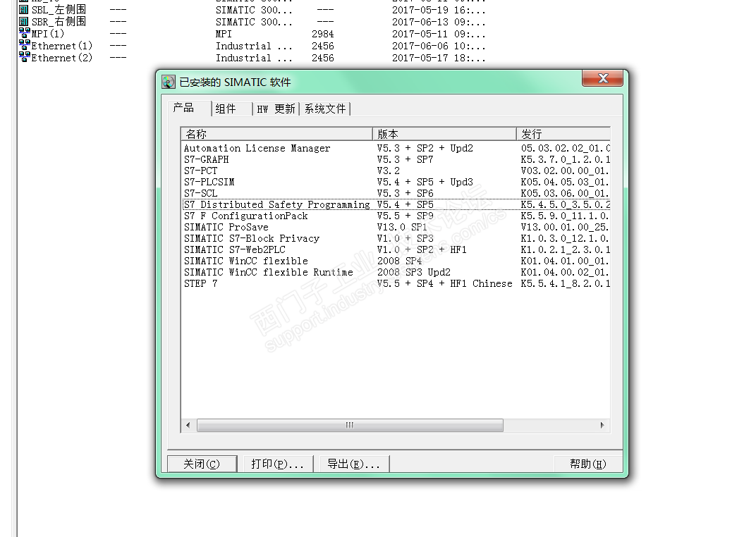Open the HW 更新 tab
The image size is (756, 537).
[x=276, y=109]
